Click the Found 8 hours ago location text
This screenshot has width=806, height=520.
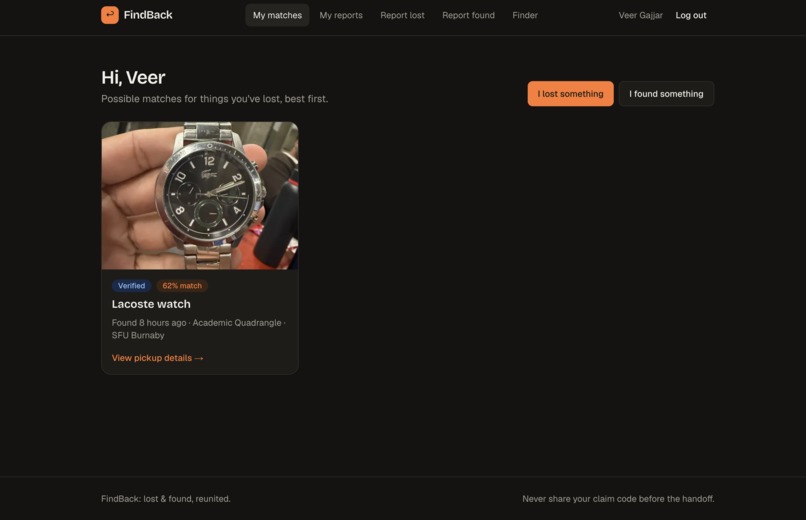(x=198, y=329)
